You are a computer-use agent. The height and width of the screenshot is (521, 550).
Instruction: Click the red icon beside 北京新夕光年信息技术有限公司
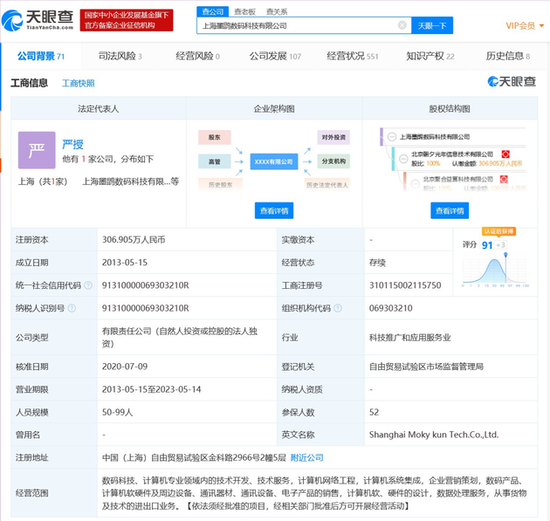tap(505, 154)
